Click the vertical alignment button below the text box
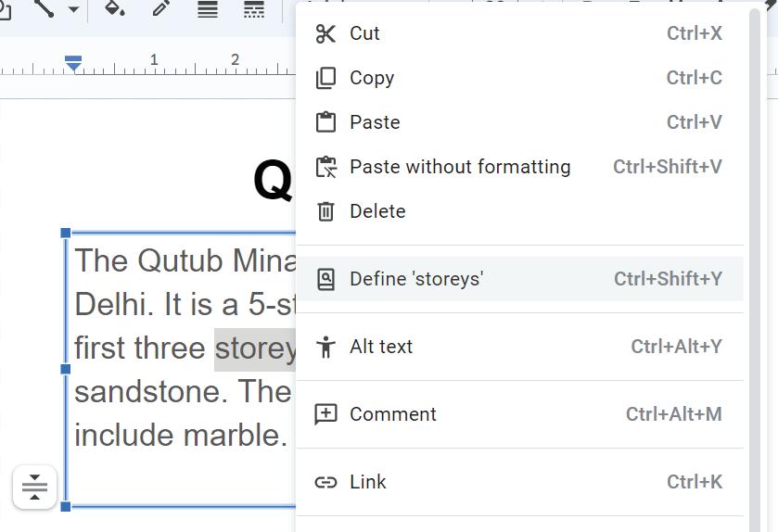The image size is (778, 532). tap(35, 487)
